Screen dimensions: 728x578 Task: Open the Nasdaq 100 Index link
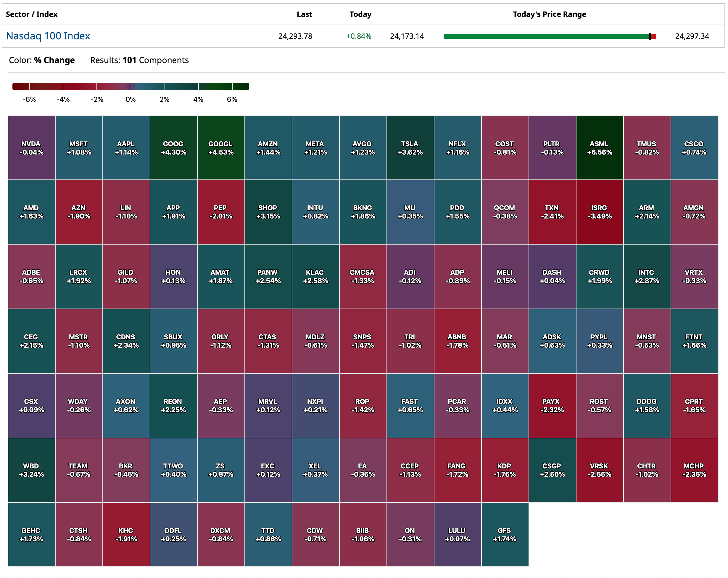[48, 36]
